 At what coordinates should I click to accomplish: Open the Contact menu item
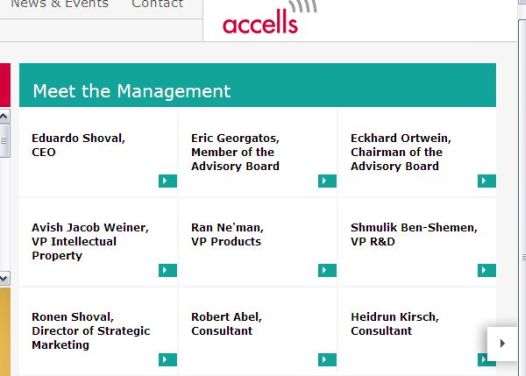pos(157,4)
